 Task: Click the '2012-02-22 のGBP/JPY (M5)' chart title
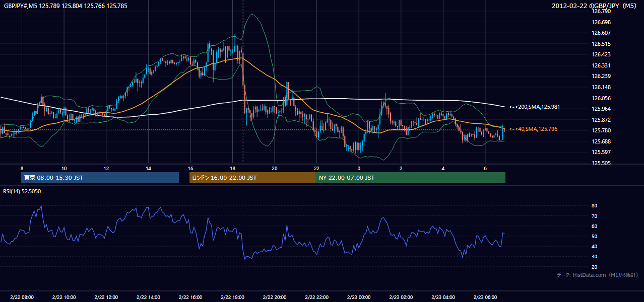point(595,6)
